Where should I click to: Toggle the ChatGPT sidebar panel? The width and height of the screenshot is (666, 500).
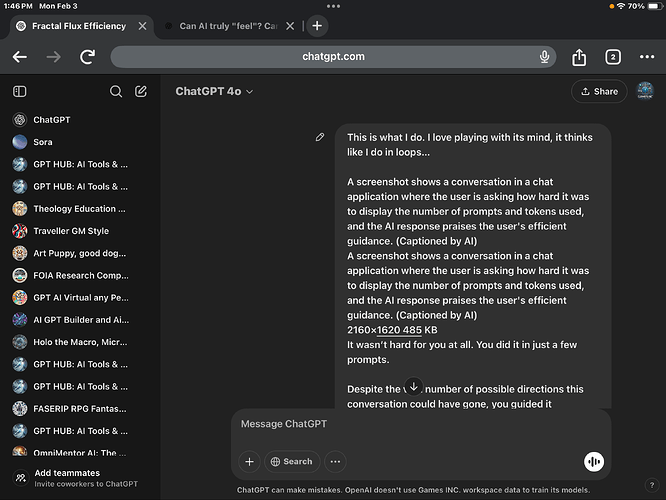point(20,91)
